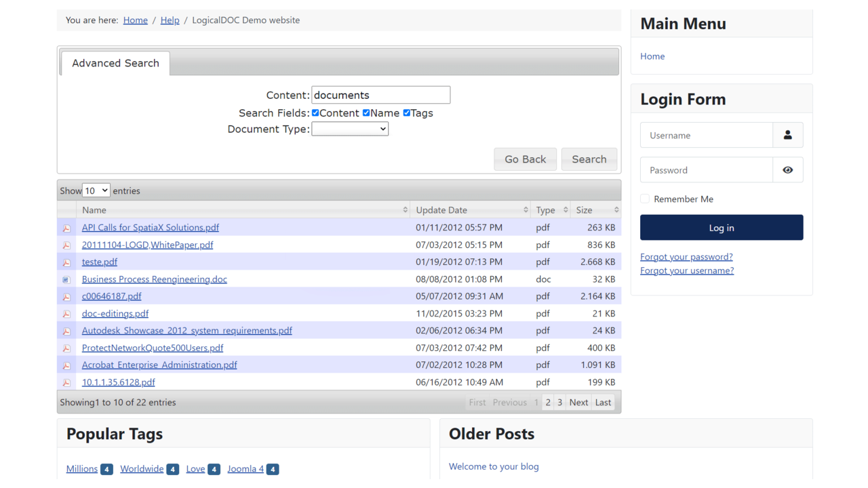
Task: Enable the Remember Me option
Action: click(x=644, y=199)
